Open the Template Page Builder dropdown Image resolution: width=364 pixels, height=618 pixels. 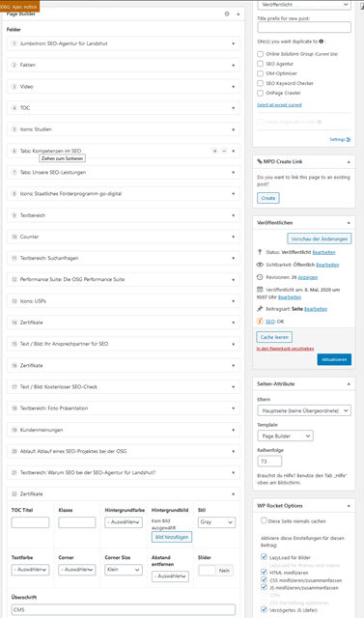tap(286, 435)
